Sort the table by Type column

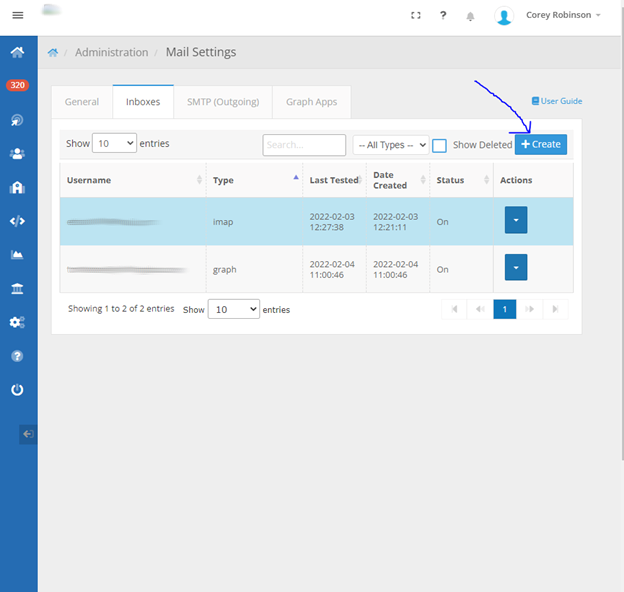coord(254,180)
